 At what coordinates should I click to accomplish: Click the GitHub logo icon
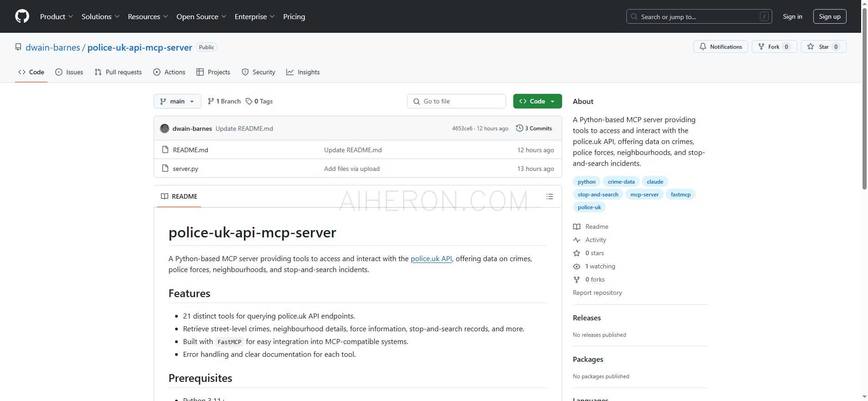tap(22, 16)
